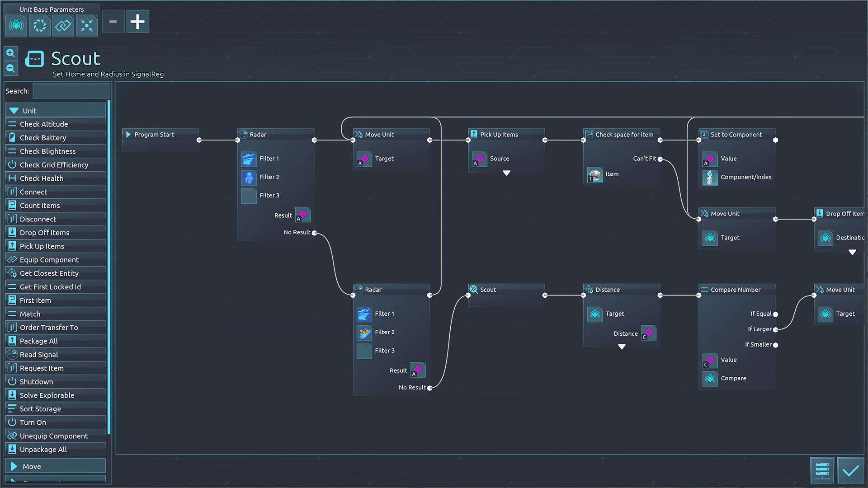Select the Distance node icon
868x488 pixels.
pos(590,290)
